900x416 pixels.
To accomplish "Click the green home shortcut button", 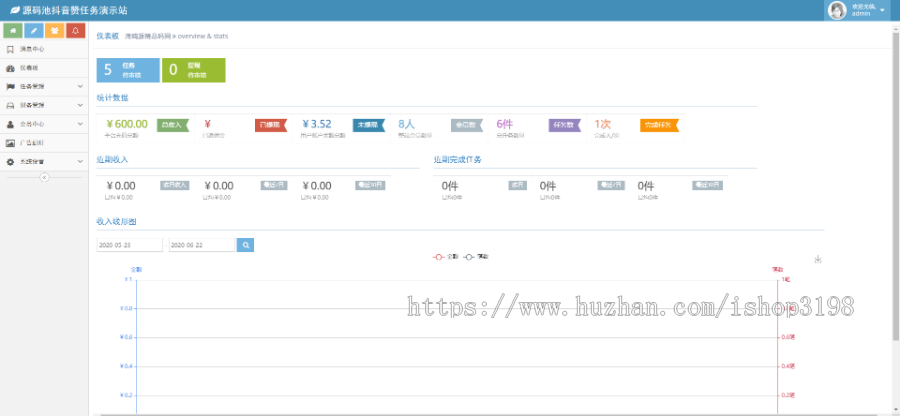I will point(13,30).
